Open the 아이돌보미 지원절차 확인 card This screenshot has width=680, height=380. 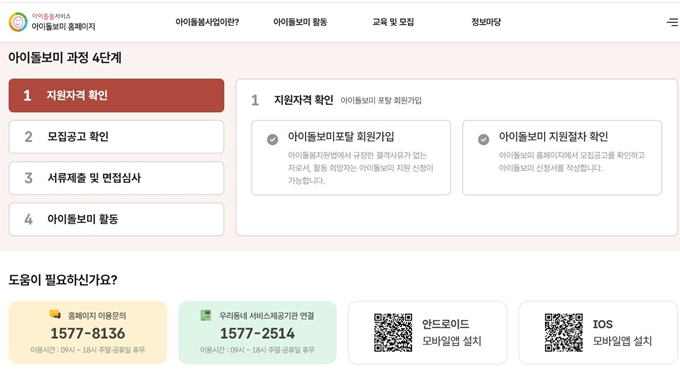[x=562, y=157]
